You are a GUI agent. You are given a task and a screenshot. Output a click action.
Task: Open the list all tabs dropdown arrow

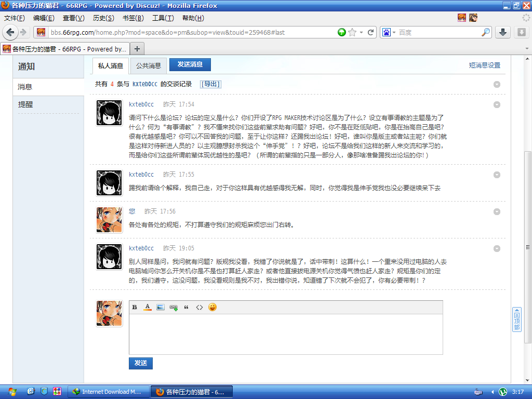527,48
